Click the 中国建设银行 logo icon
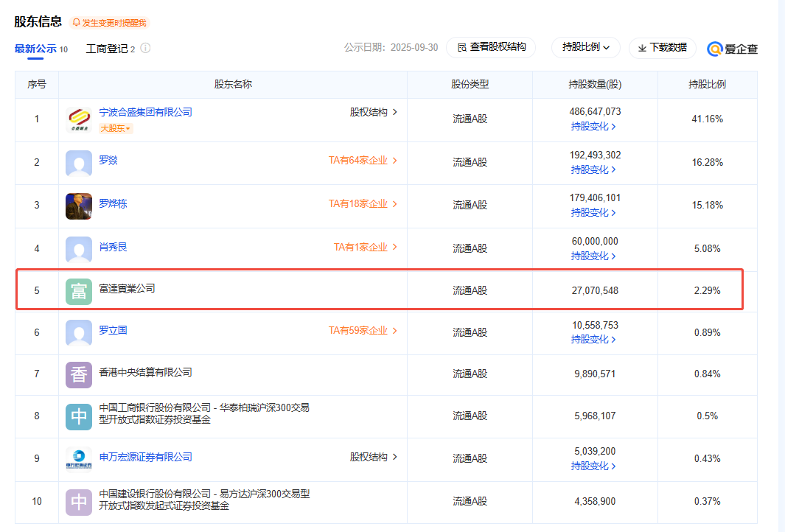The image size is (785, 532). pyautogui.click(x=78, y=502)
